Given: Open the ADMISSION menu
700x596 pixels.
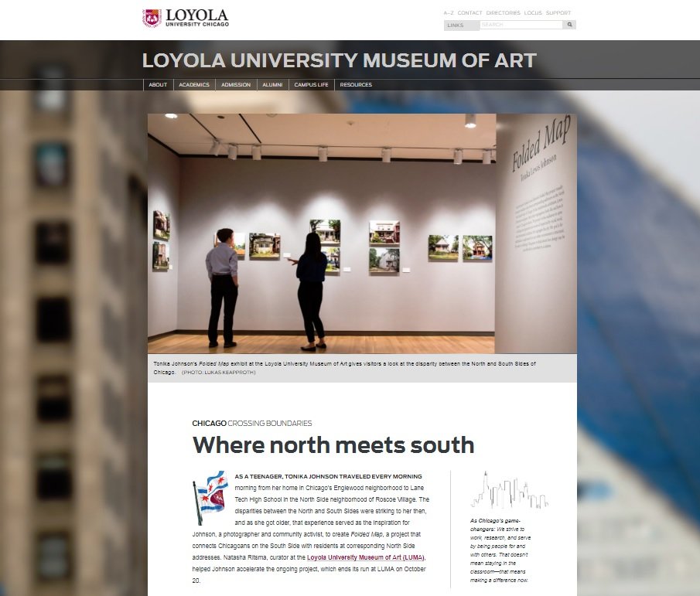Looking at the screenshot, I should tap(236, 85).
